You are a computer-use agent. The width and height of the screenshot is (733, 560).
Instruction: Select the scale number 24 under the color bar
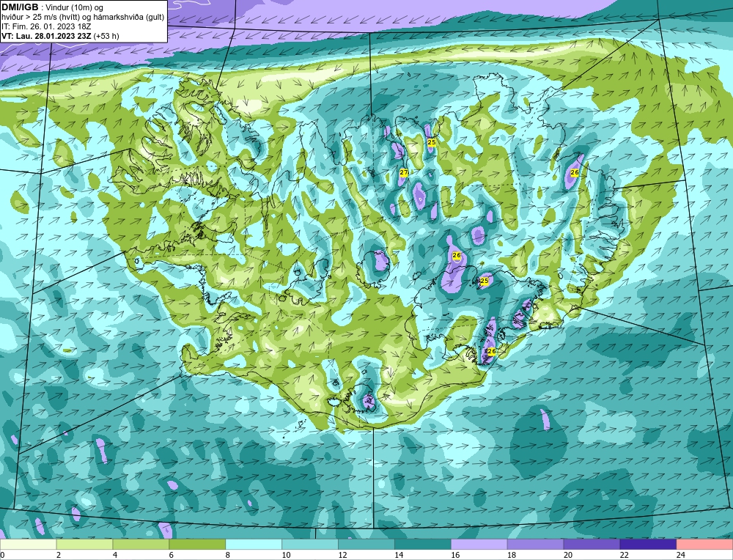(681, 555)
